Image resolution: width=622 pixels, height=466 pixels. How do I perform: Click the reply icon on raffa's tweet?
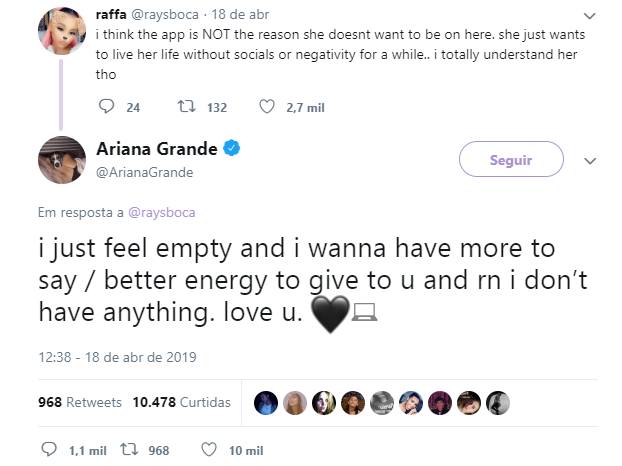106,106
